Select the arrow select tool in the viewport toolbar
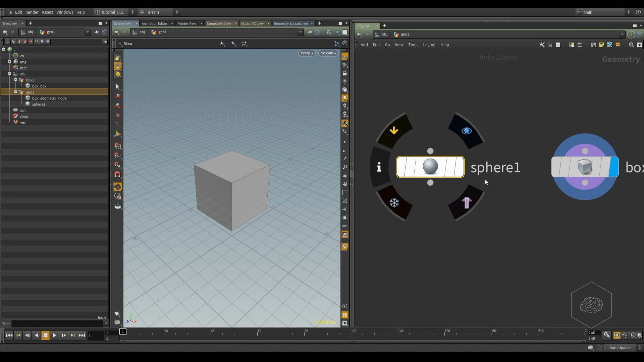 tap(117, 87)
